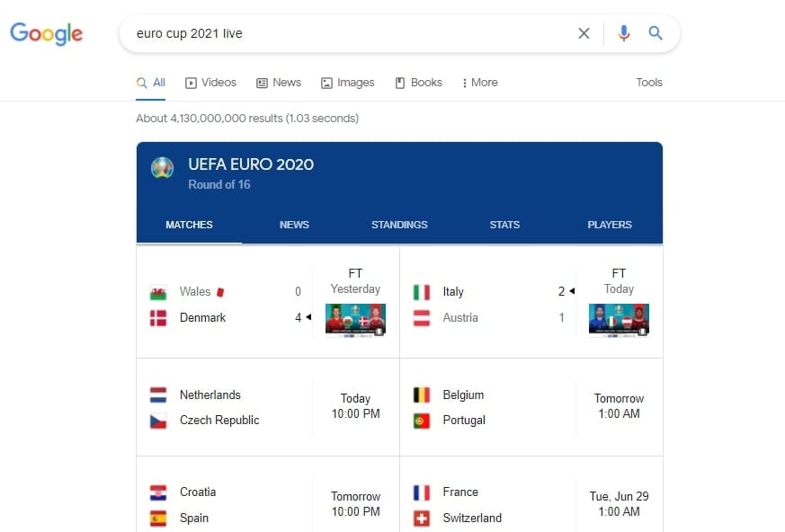Open the Google logo homepage link
This screenshot has width=785, height=532.
46,34
